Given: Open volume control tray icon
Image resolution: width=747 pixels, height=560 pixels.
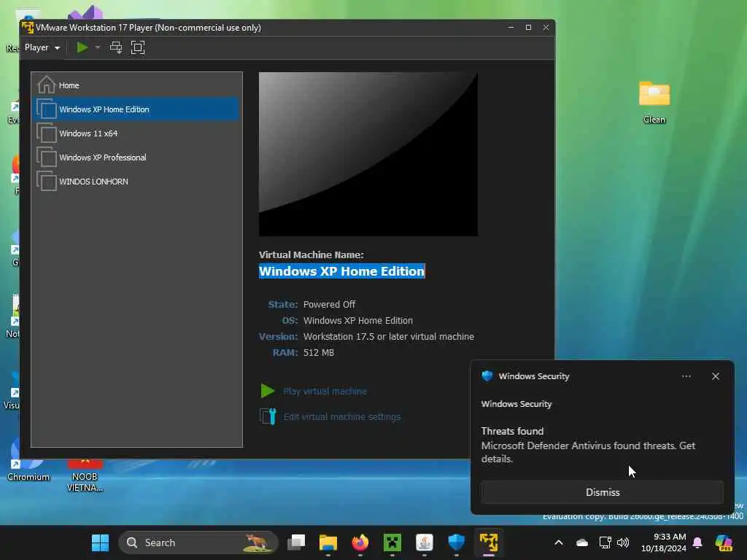Looking at the screenshot, I should point(623,542).
